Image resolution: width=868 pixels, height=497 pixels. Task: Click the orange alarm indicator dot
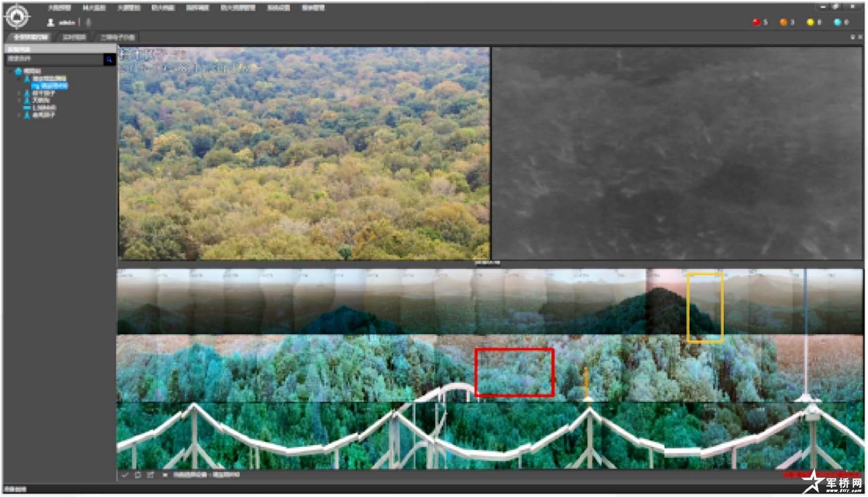point(784,22)
